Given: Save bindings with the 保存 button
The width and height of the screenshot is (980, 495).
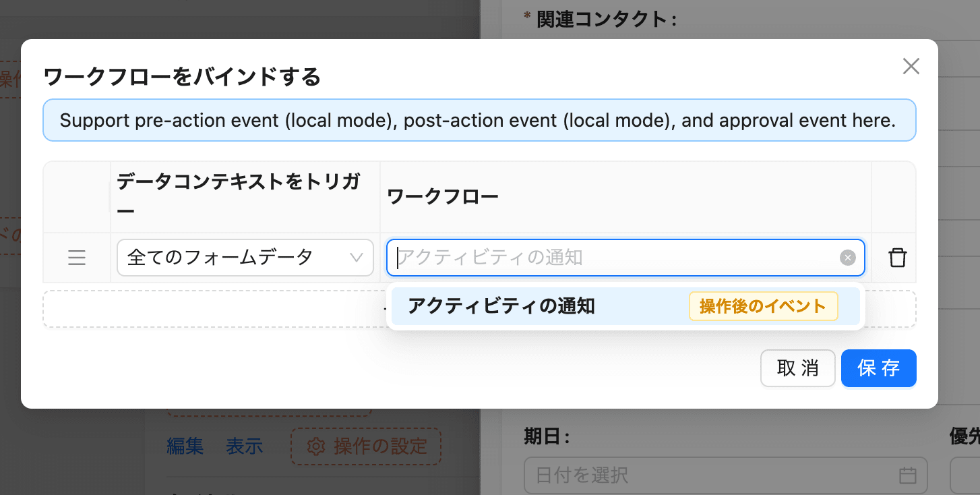Looking at the screenshot, I should click(x=878, y=368).
